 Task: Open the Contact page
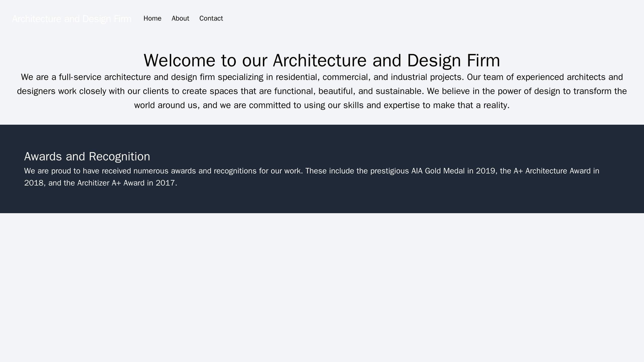click(x=211, y=18)
